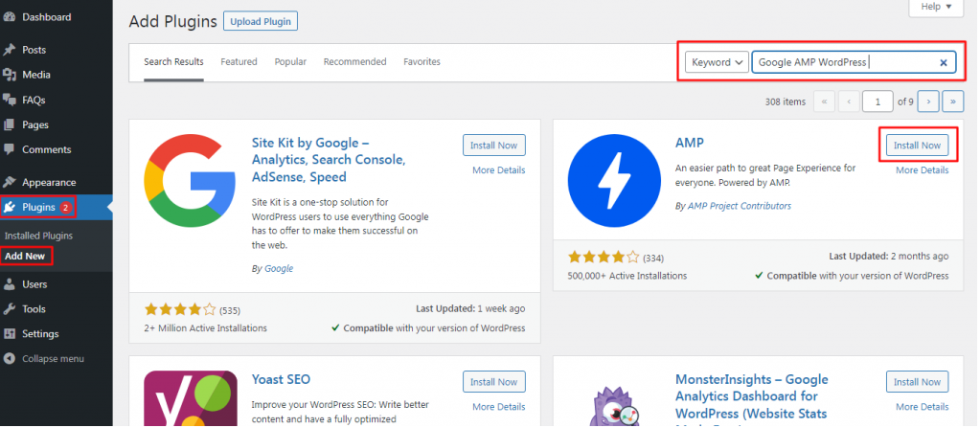The height and width of the screenshot is (428, 980).
Task: Click AMP plugin star rating
Action: tap(604, 257)
